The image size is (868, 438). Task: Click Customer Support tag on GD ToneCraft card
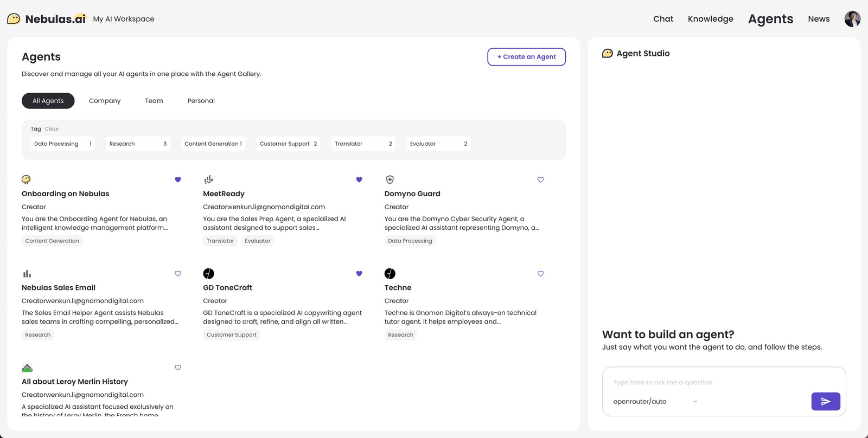[x=232, y=335]
